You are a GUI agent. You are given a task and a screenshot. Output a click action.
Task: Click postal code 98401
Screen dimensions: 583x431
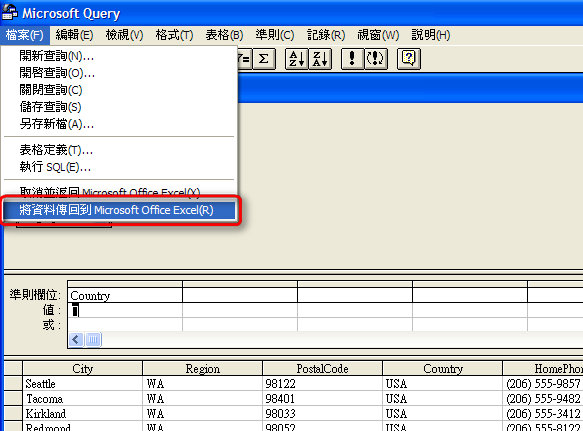click(322, 399)
